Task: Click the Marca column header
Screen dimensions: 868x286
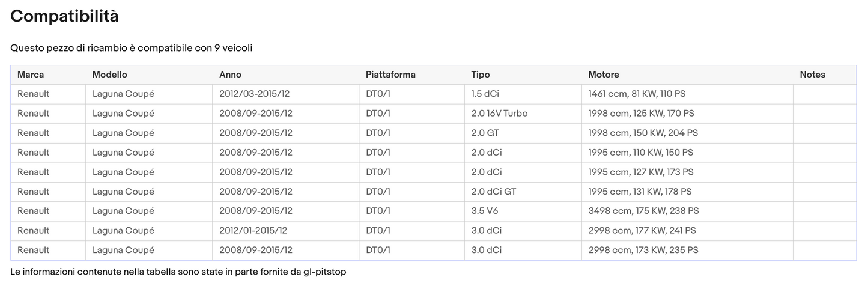Action: (x=31, y=75)
